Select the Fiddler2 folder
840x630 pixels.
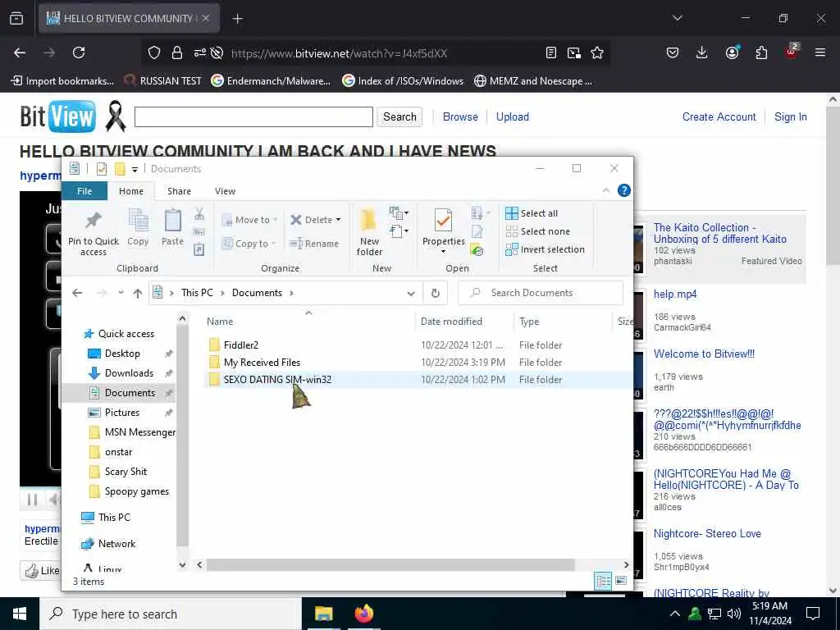tap(241, 345)
